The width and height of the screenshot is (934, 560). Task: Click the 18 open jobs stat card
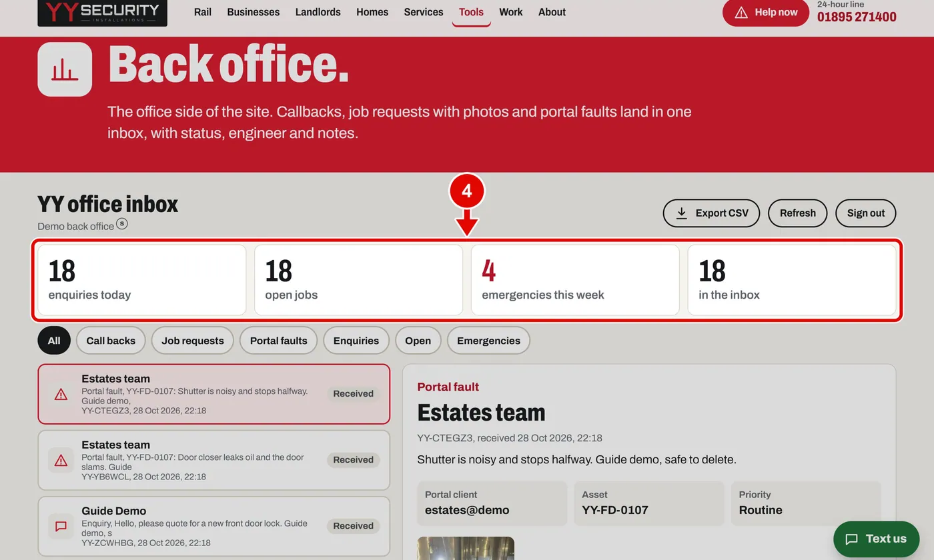[358, 280]
